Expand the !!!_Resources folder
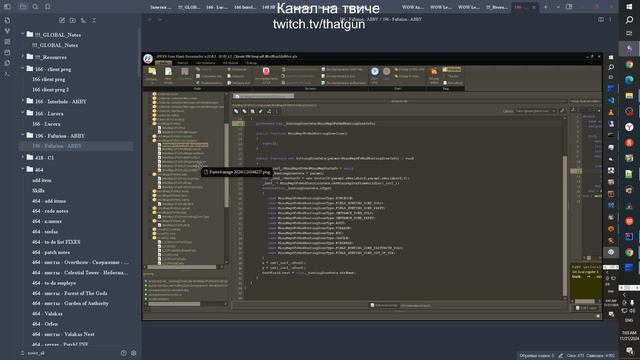The width and height of the screenshot is (640, 360). [23, 56]
